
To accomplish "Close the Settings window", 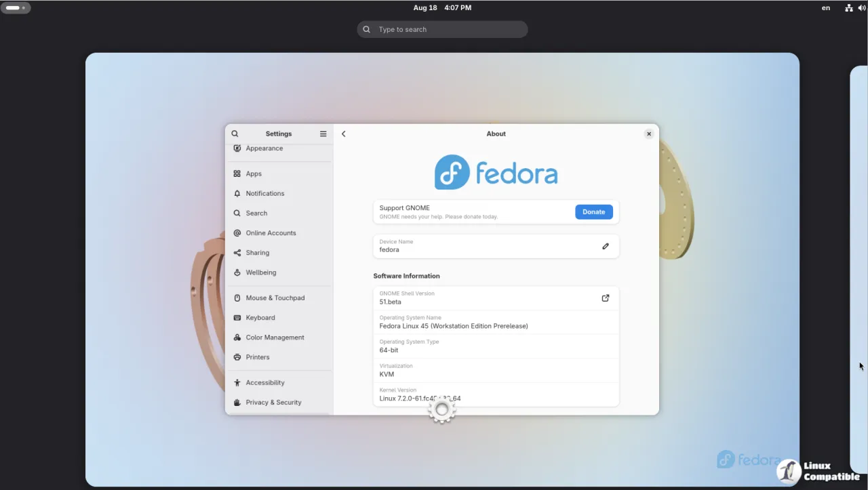I will (x=649, y=134).
